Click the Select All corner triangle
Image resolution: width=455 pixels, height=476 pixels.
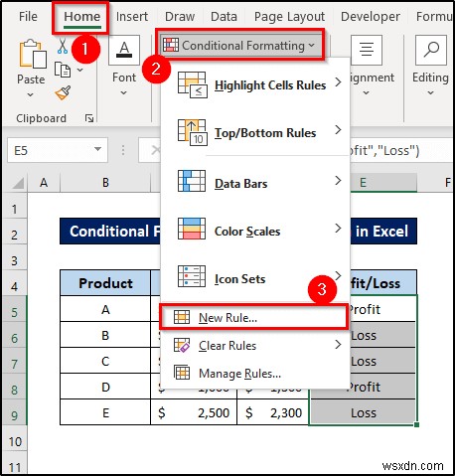(18, 183)
